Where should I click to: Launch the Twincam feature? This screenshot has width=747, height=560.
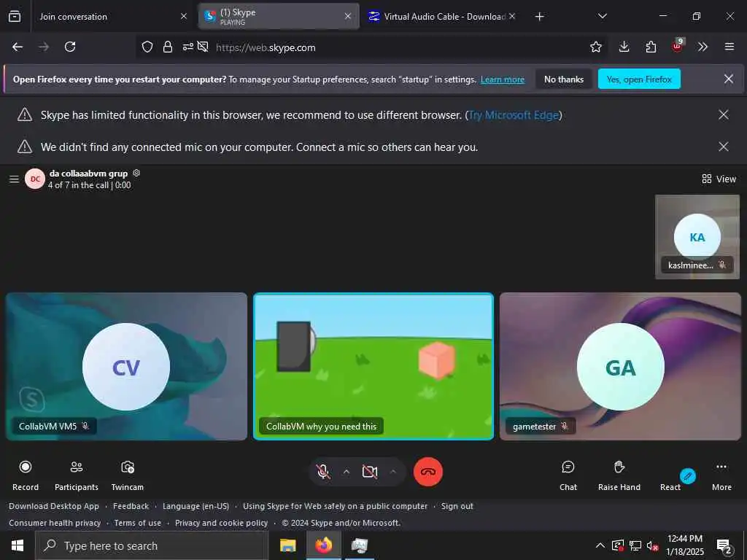click(127, 475)
